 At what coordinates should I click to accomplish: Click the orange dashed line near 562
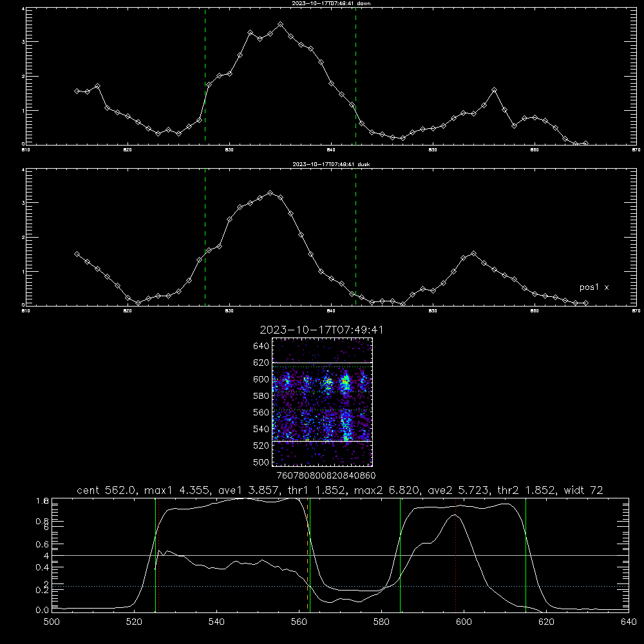point(307,555)
